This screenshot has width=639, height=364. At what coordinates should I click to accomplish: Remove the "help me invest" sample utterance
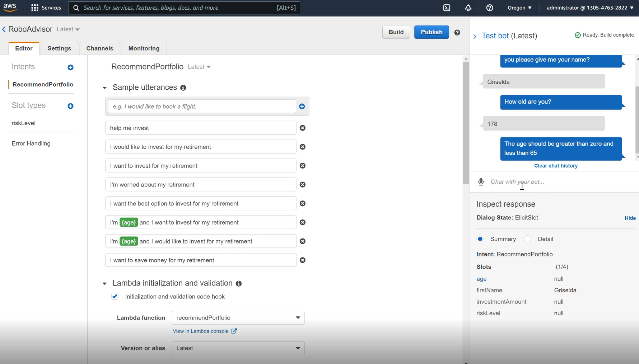(303, 128)
